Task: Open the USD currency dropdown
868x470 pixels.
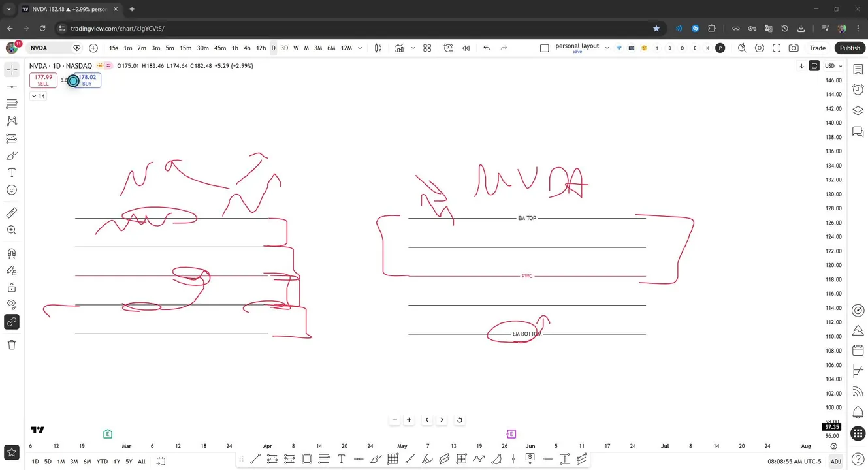Action: [x=833, y=66]
